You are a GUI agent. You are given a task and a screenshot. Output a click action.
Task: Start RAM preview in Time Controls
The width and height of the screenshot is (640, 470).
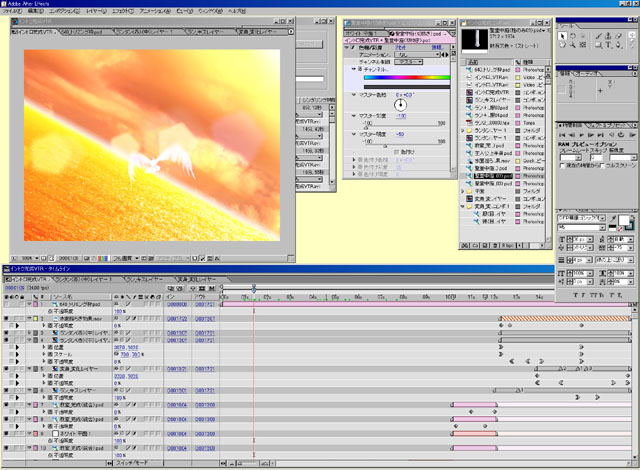pyautogui.click(x=632, y=135)
